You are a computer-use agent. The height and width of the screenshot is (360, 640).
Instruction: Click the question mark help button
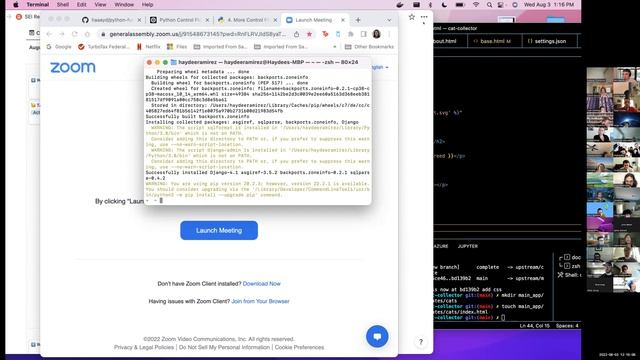click(421, 342)
